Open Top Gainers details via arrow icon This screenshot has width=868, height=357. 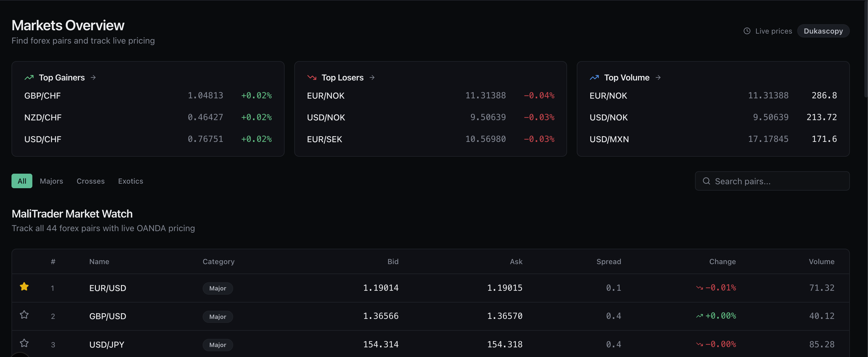93,77
